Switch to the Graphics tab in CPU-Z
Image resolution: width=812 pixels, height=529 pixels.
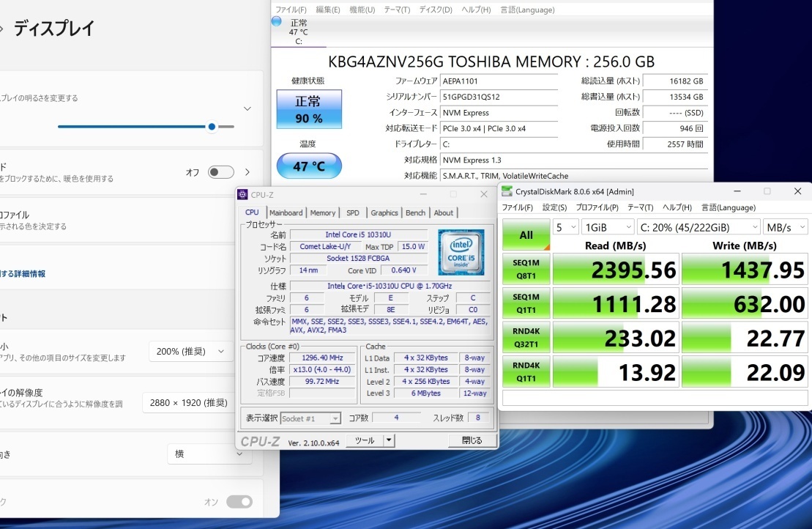[384, 212]
